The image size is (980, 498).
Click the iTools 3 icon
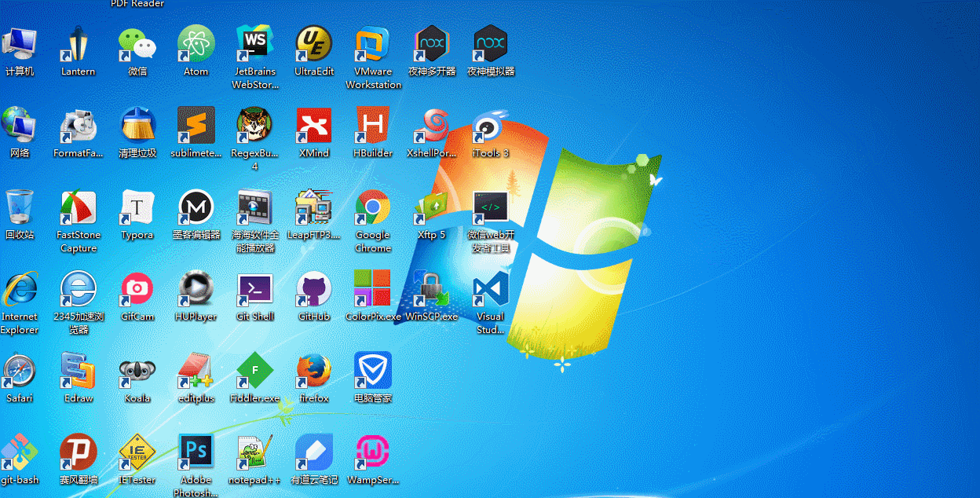click(491, 126)
